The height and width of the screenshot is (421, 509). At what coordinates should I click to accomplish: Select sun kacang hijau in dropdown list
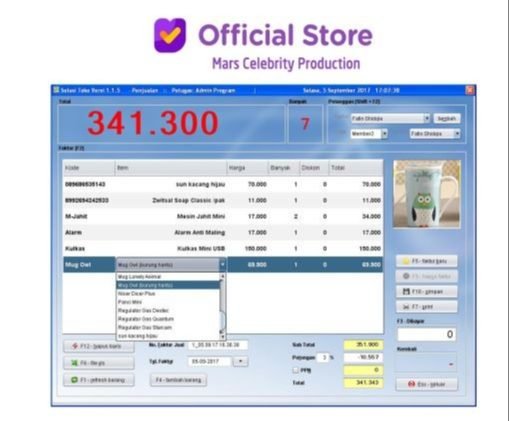pos(168,336)
